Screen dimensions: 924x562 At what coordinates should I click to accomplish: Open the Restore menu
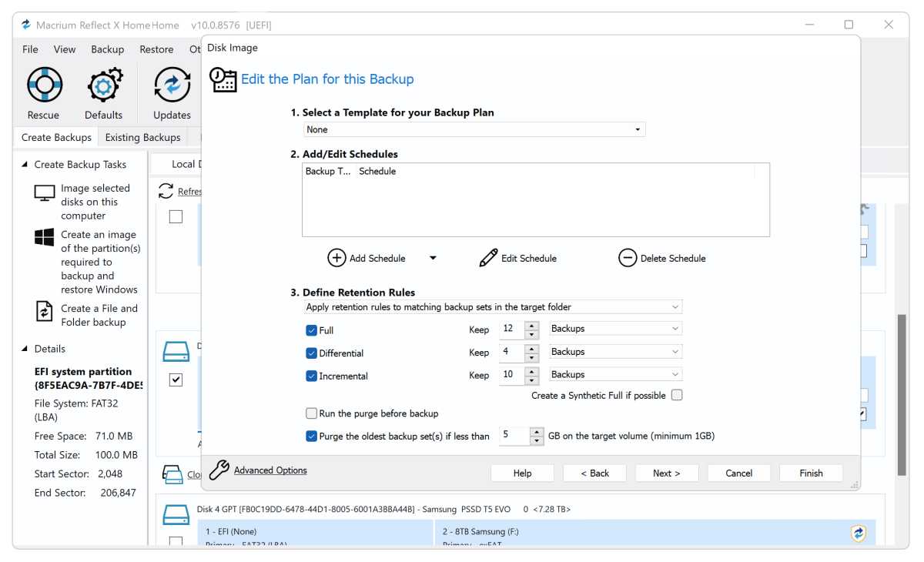156,49
